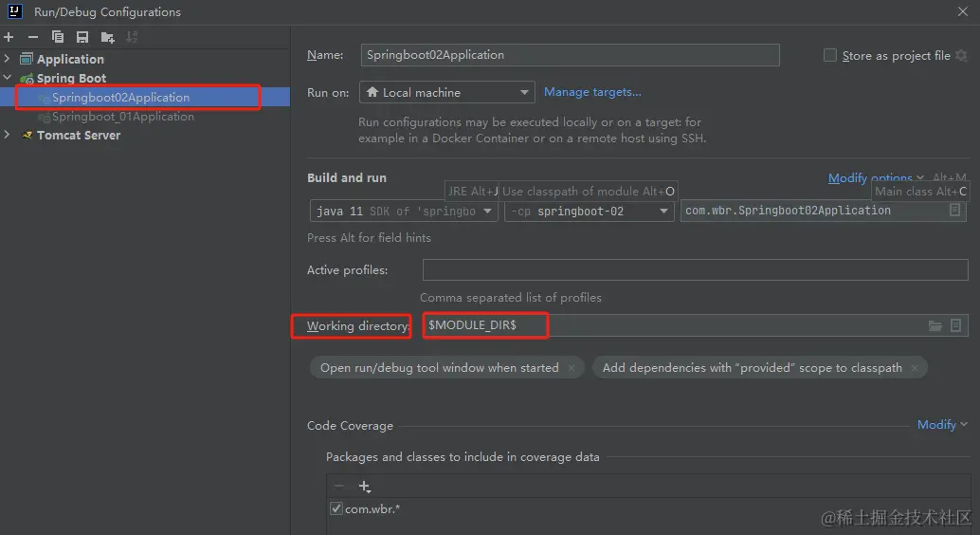Click the Manage targets link
This screenshot has height=535, width=980.
click(592, 92)
